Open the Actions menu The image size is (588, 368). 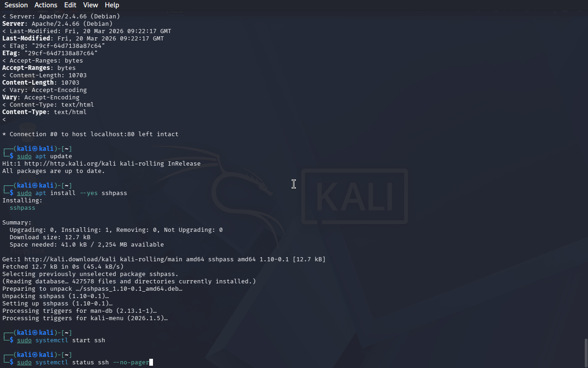click(x=46, y=5)
